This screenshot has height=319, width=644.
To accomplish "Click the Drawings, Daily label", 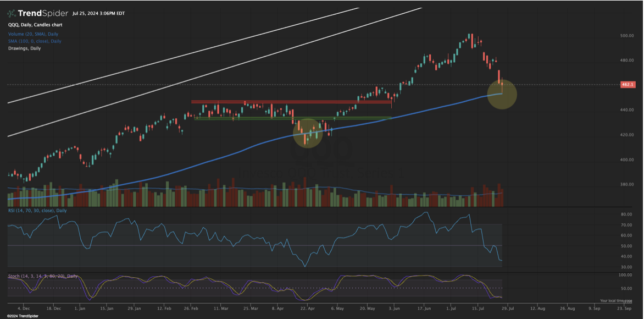I will pyautogui.click(x=25, y=48).
